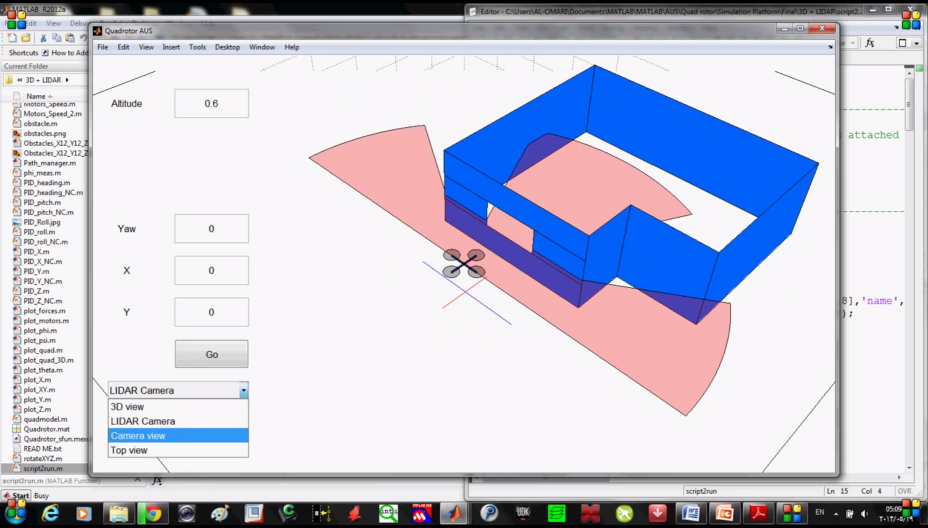Open the dropdown arrow in Editor toolbar corner
The height and width of the screenshot is (528, 928).
coord(917,43)
